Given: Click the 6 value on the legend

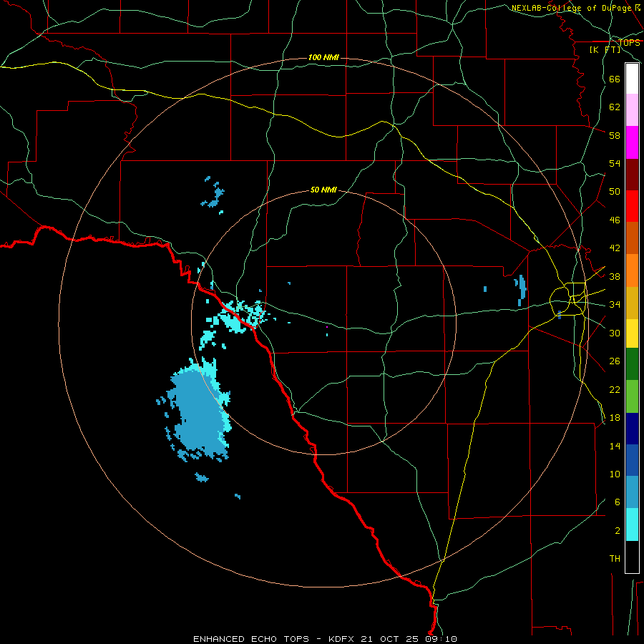Looking at the screenshot, I should [x=618, y=502].
